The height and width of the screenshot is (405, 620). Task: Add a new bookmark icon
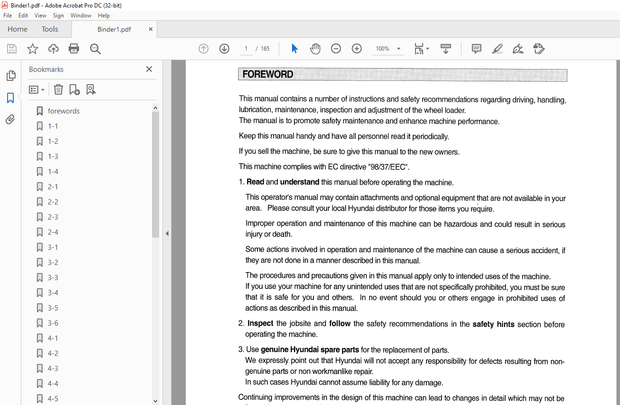pyautogui.click(x=74, y=90)
